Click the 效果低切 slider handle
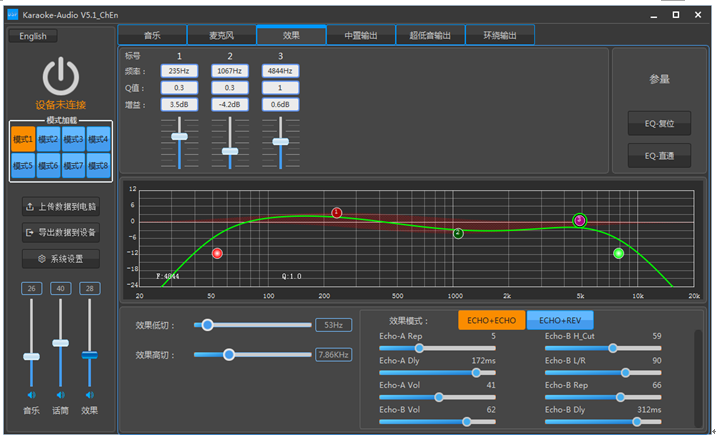The height and width of the screenshot is (443, 716). coord(207,325)
